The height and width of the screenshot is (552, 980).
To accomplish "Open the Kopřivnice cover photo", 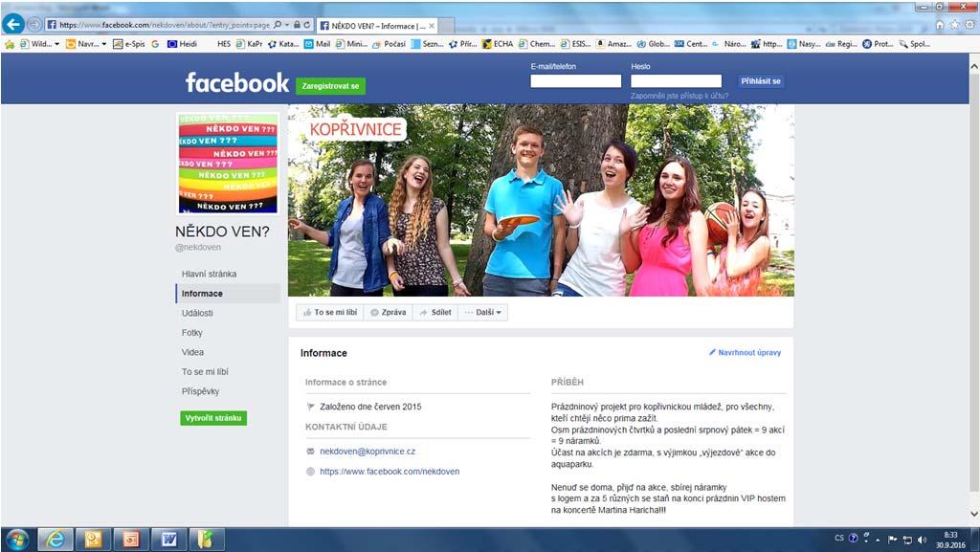I will 541,200.
